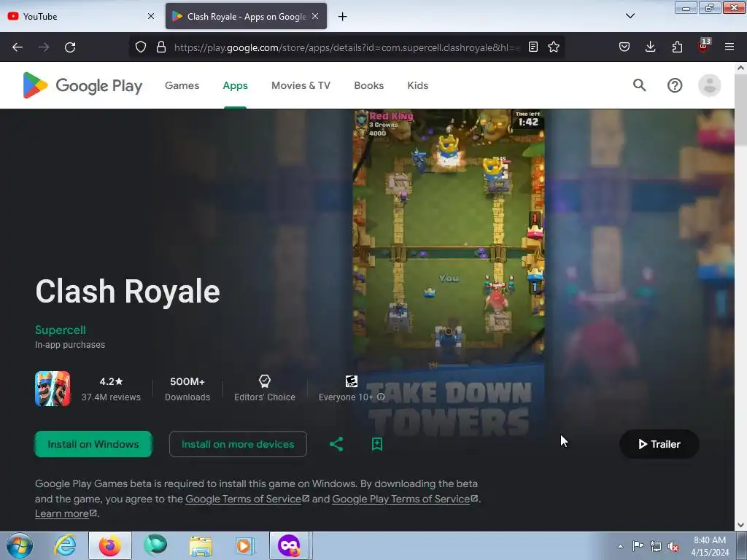Click the forward navigation arrow
Screen dimensions: 747x560
pos(44,47)
